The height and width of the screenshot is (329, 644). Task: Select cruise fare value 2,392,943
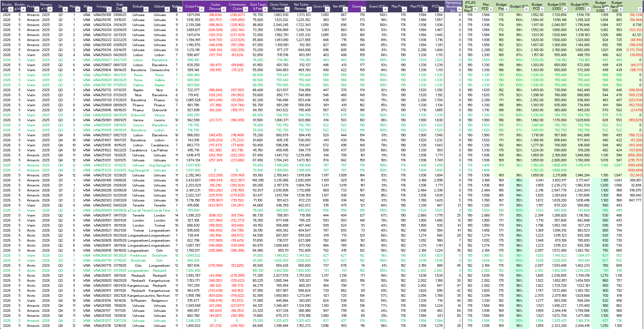[193, 175]
